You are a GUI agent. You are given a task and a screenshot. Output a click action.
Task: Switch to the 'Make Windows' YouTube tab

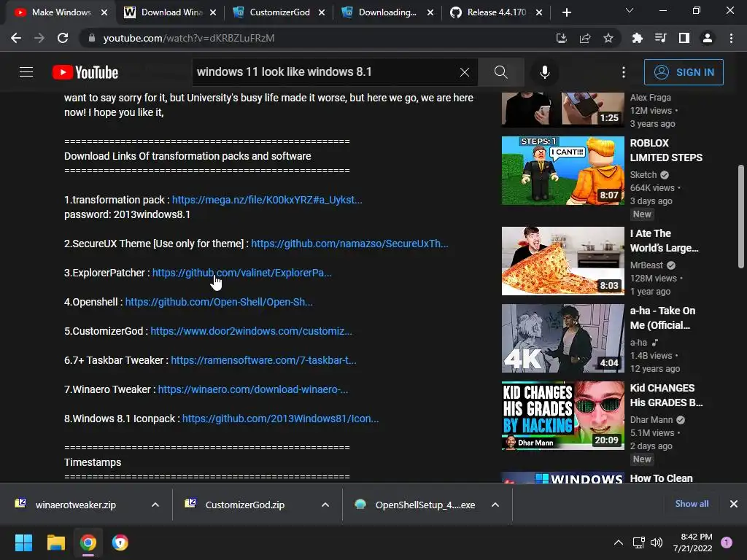coord(61,12)
